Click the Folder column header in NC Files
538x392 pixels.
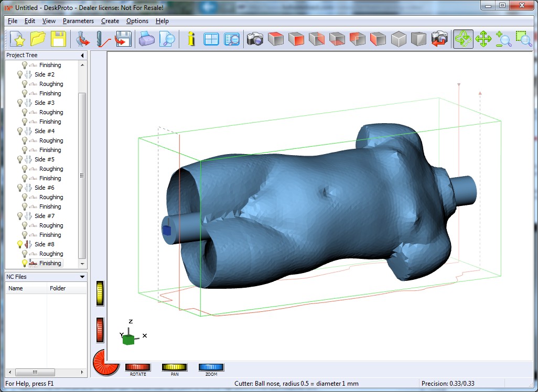point(58,288)
